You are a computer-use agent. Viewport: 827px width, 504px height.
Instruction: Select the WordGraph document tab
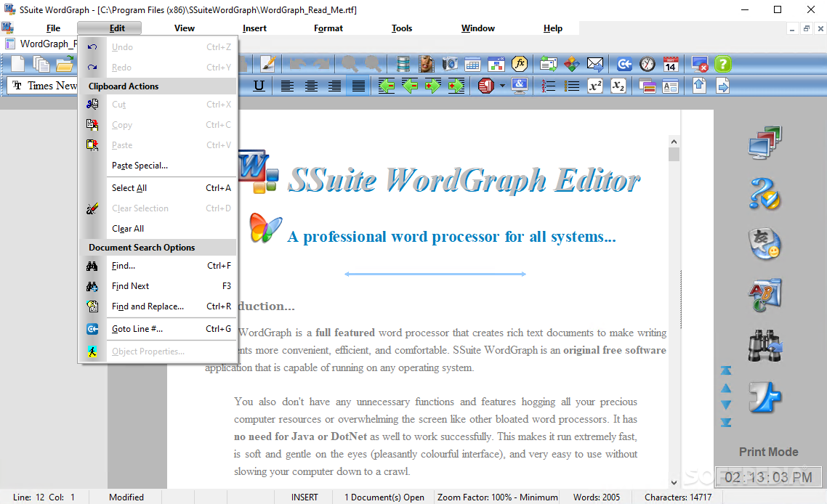click(41, 44)
